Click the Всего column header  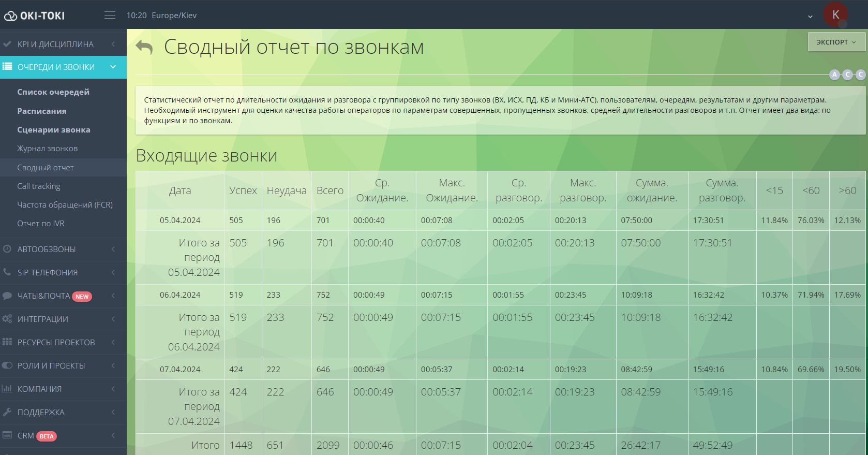pyautogui.click(x=330, y=190)
